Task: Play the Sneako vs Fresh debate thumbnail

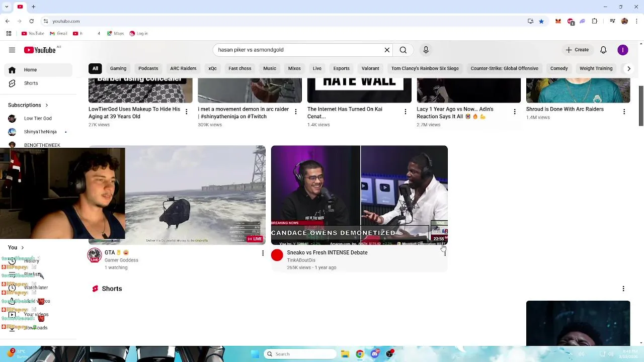Action: [x=359, y=195]
